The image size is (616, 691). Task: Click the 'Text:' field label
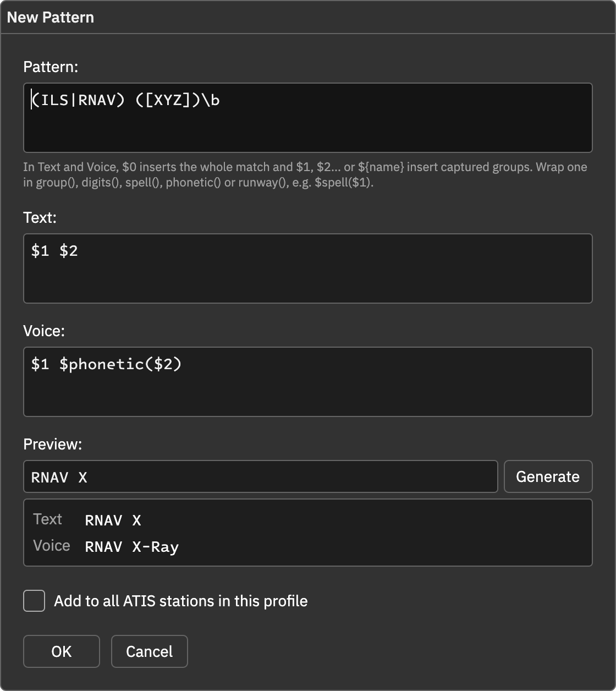click(x=40, y=217)
